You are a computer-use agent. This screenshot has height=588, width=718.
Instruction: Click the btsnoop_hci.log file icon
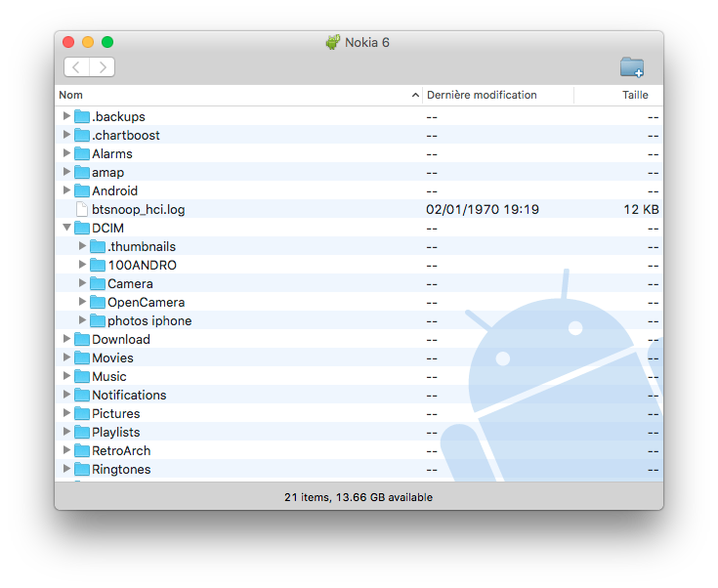[82, 209]
